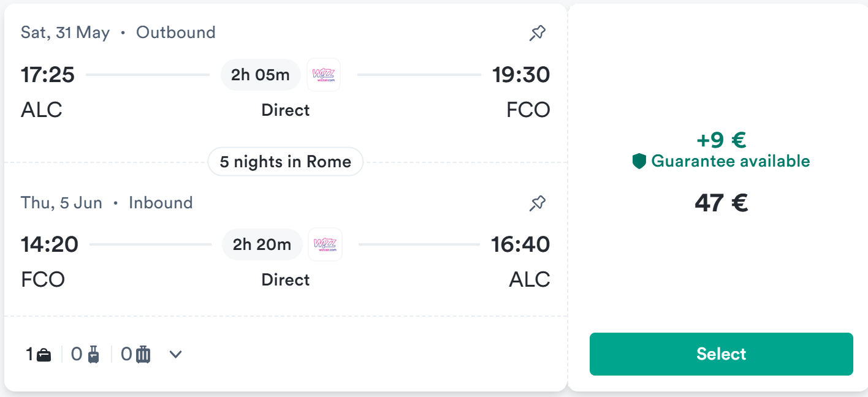
Task: Click the +9 € price difference
Action: tap(721, 140)
